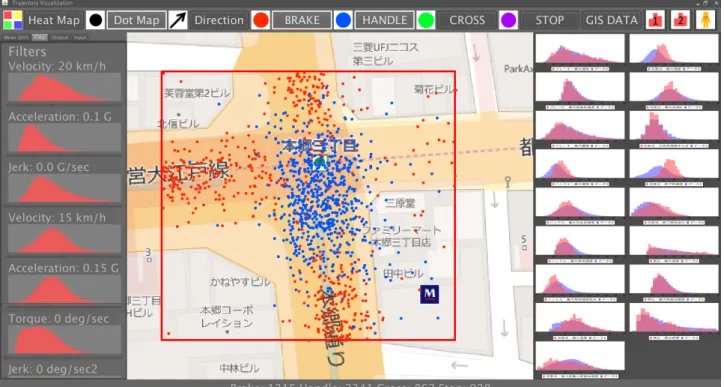Image resolution: width=724 pixels, height=387 pixels.
Task: Open the Output tab
Action: pos(60,37)
